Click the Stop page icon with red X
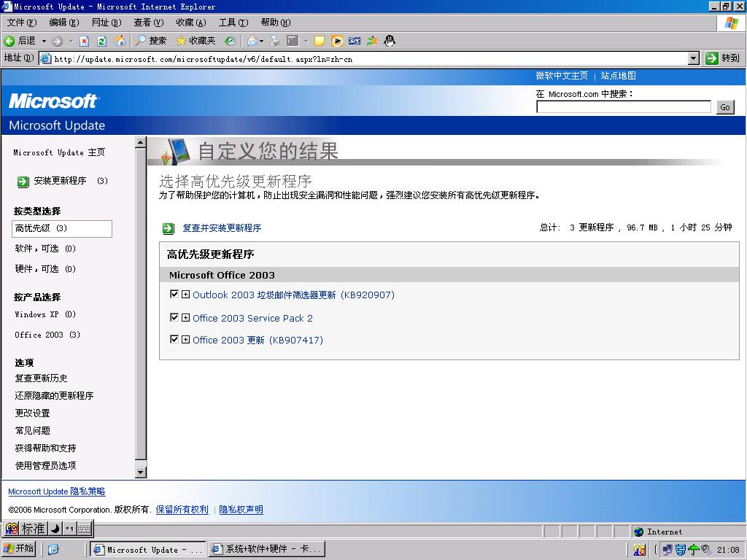The image size is (747, 560). [85, 42]
